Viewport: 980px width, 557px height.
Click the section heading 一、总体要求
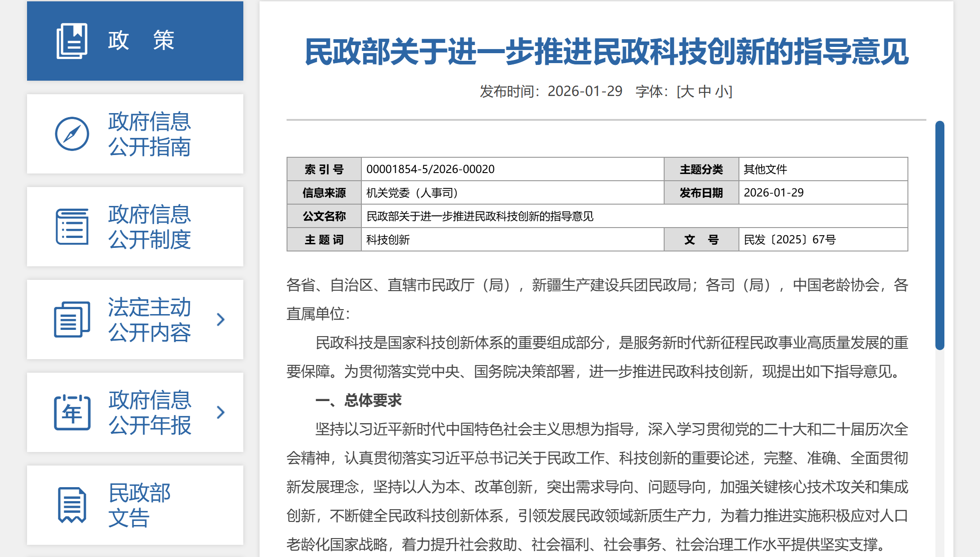tap(359, 400)
